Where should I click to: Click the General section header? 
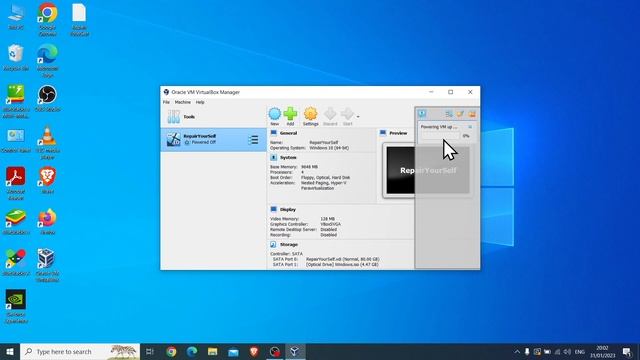pyautogui.click(x=288, y=133)
